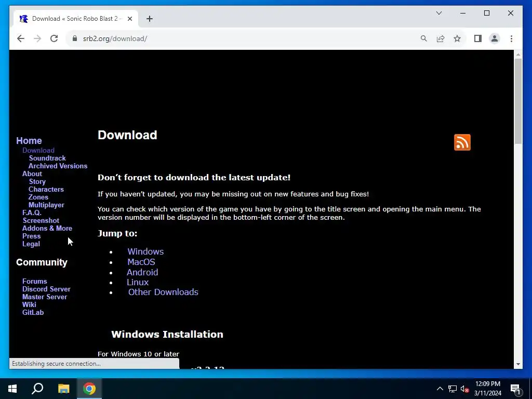Open the About sidebar link
532x399 pixels.
[32, 174]
